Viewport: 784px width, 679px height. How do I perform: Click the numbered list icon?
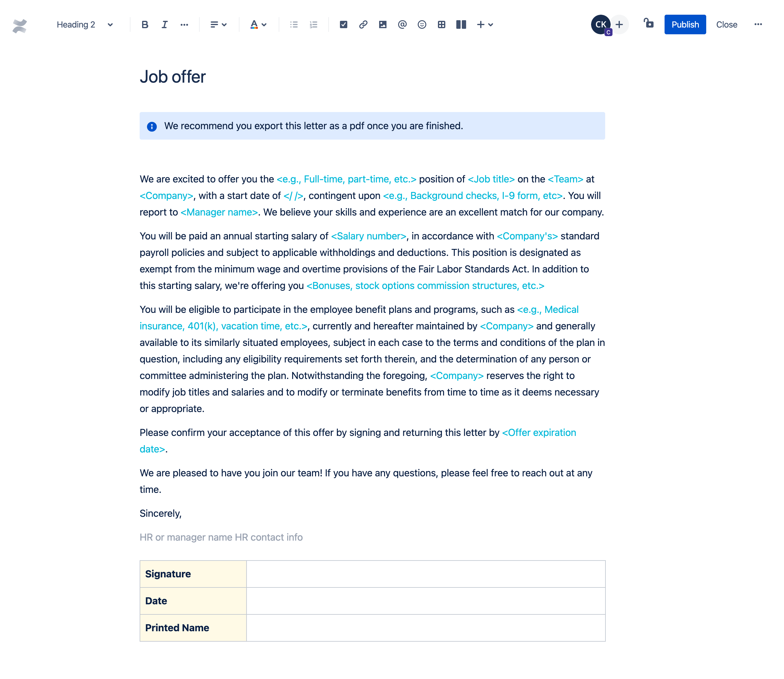coord(313,25)
